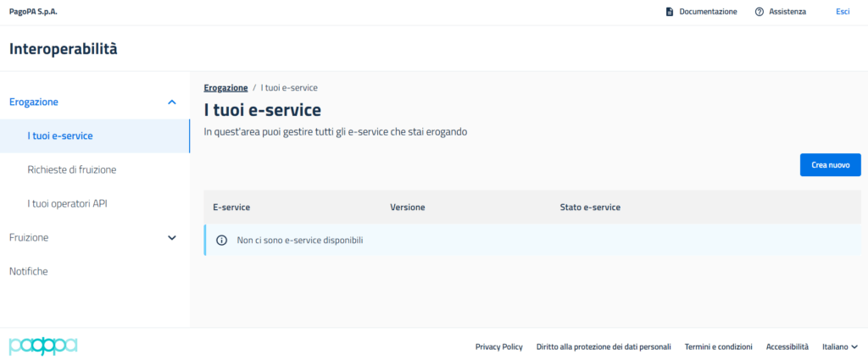The width and height of the screenshot is (868, 360).
Task: Select I tuoi e-service in sidebar
Action: tap(60, 136)
